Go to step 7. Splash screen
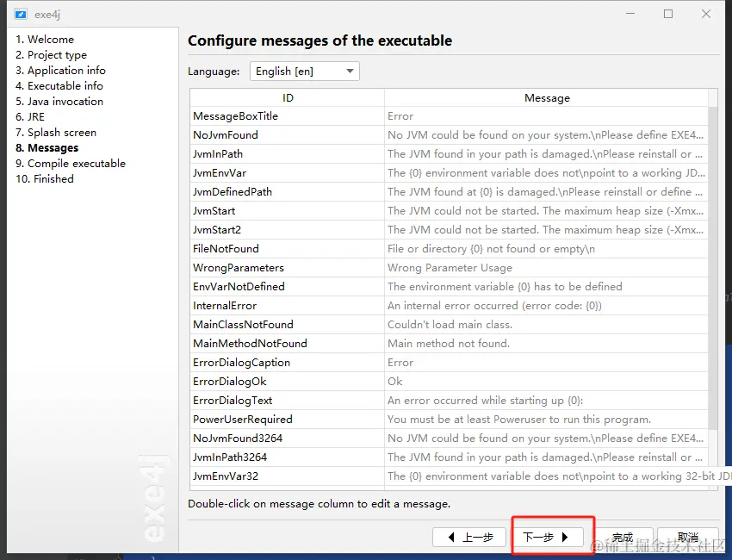This screenshot has width=732, height=560. [x=56, y=132]
